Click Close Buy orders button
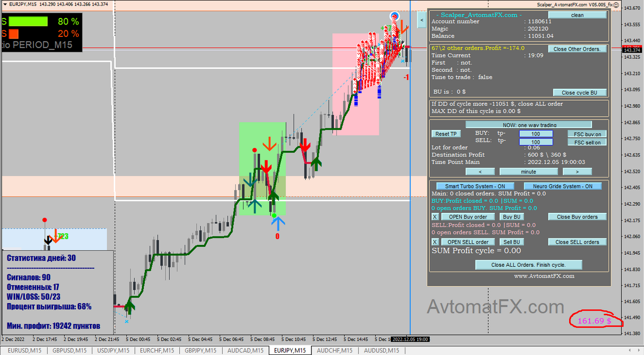This screenshot has height=355, width=644. pos(577,216)
